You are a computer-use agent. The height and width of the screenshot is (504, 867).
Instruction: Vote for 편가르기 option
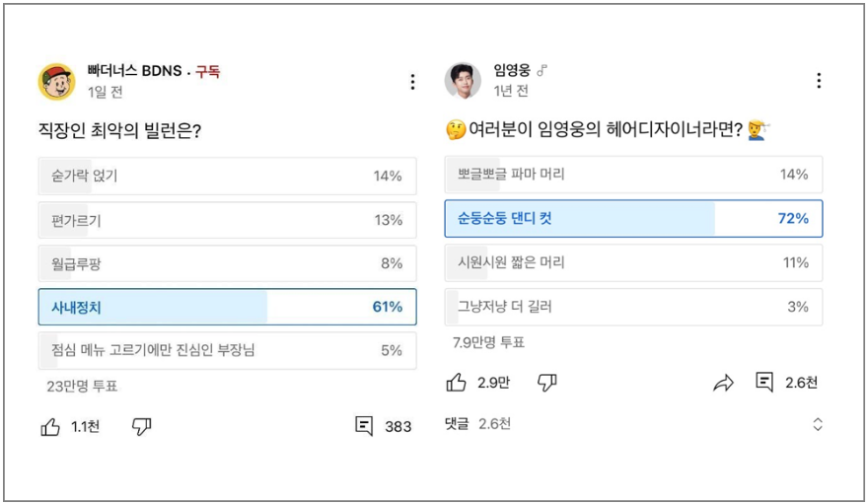[227, 220]
